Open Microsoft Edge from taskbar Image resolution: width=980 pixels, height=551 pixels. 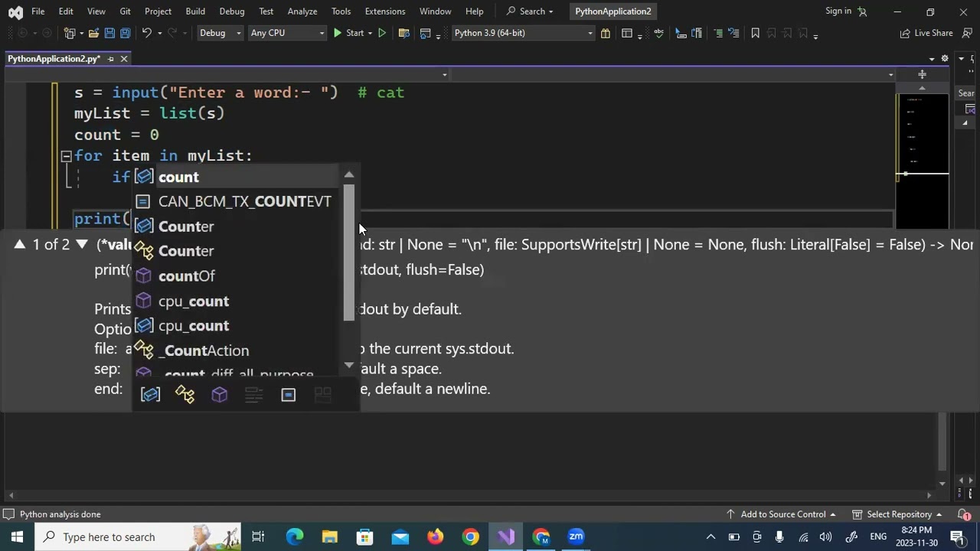tap(295, 536)
